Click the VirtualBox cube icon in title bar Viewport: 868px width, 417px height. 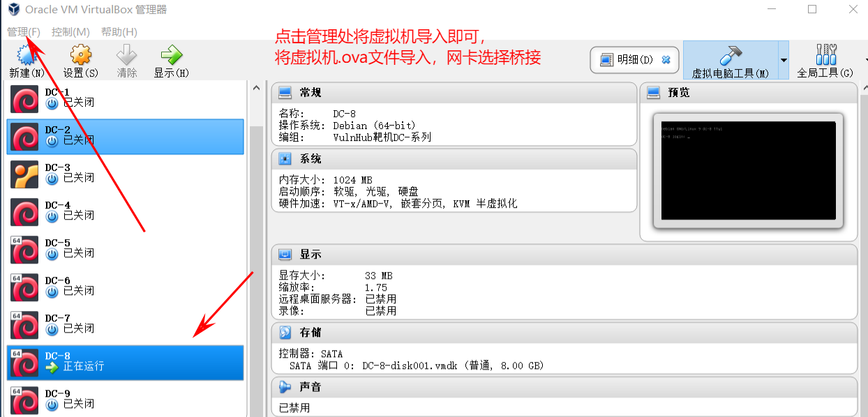click(13, 9)
